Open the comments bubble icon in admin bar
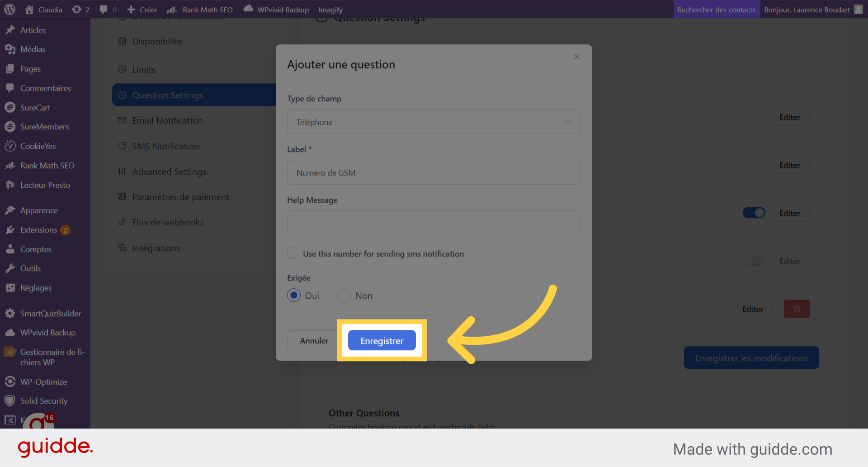The height and width of the screenshot is (467, 868). click(x=104, y=10)
